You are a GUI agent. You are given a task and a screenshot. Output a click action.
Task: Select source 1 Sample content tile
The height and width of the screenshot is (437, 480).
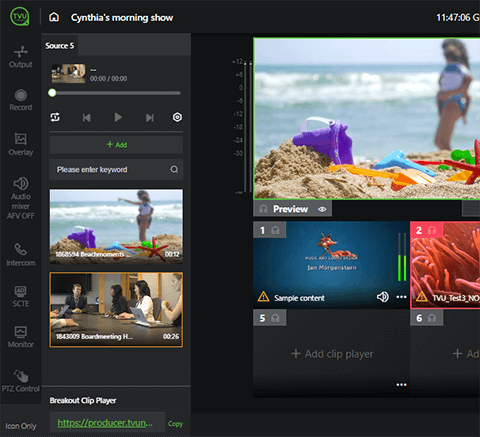331,265
